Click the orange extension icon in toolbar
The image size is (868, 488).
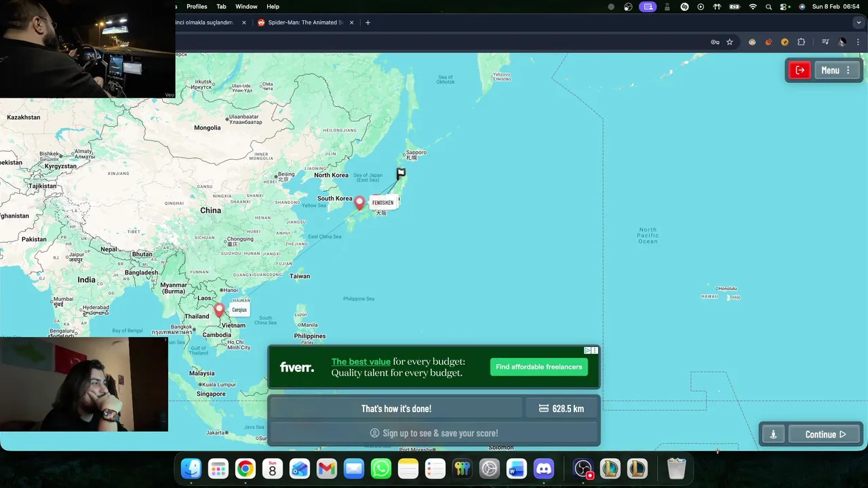pos(768,42)
